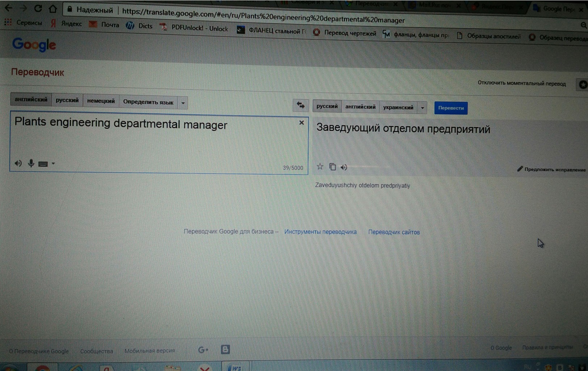588x371 pixels.
Task: Click Отключить моментальный перевод link
Action: tap(521, 83)
